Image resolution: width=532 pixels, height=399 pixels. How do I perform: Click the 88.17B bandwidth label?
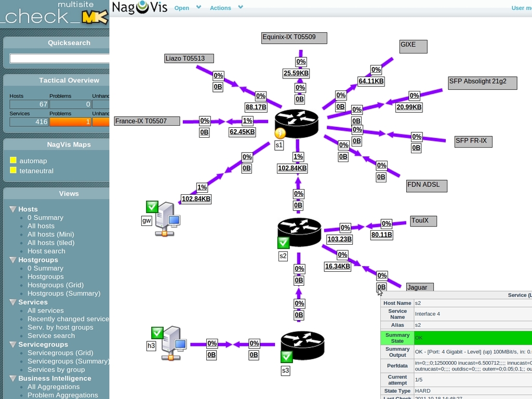pyautogui.click(x=256, y=107)
